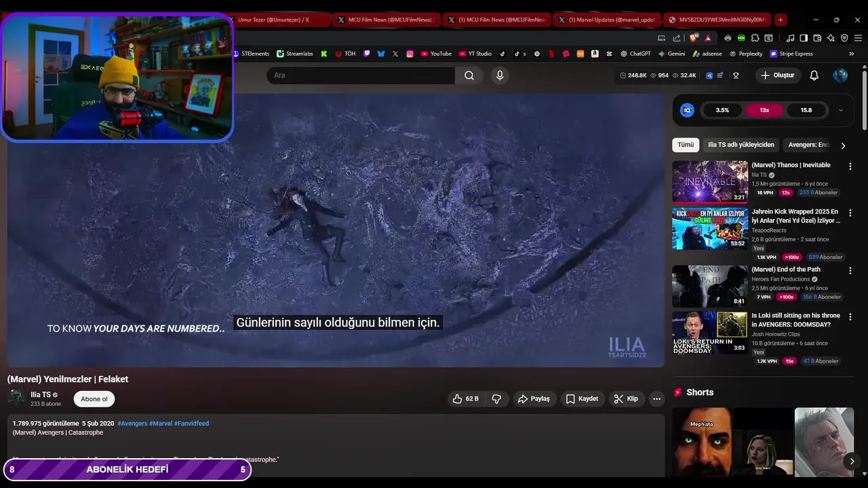This screenshot has width=868, height=488.
Task: Click the Brave Rewards triangle icon
Action: click(708, 38)
